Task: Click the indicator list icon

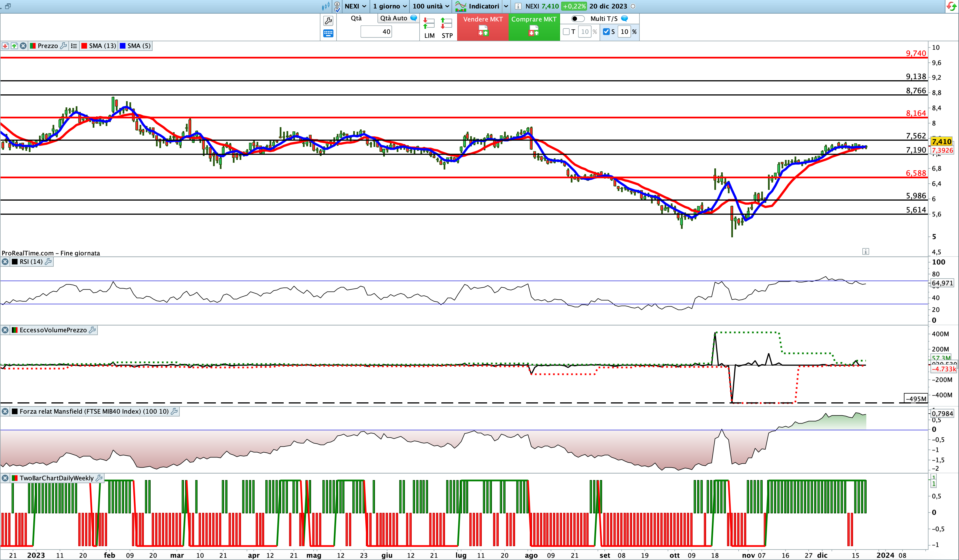Action: 74,46
